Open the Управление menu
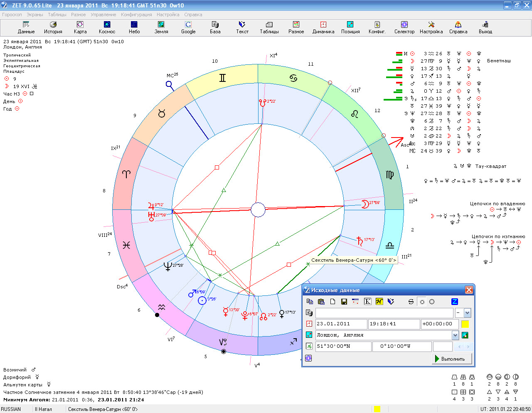 tap(103, 15)
